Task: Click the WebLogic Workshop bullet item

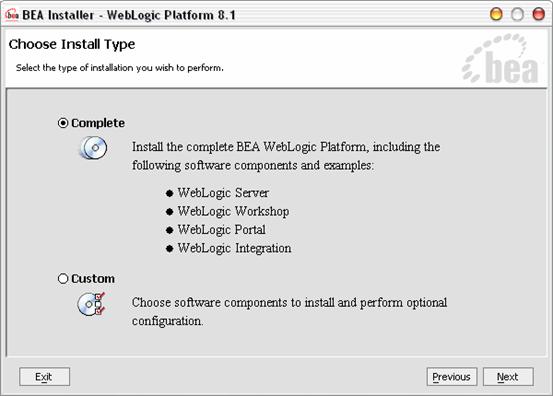Action: (x=227, y=211)
